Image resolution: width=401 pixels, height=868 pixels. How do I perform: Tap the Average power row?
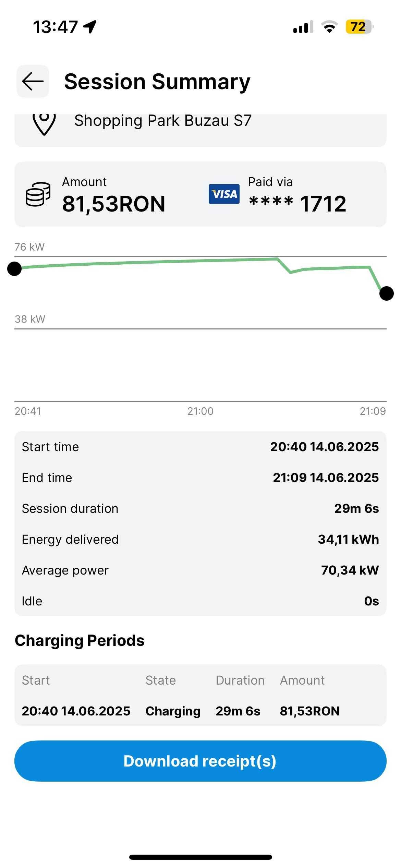point(200,570)
